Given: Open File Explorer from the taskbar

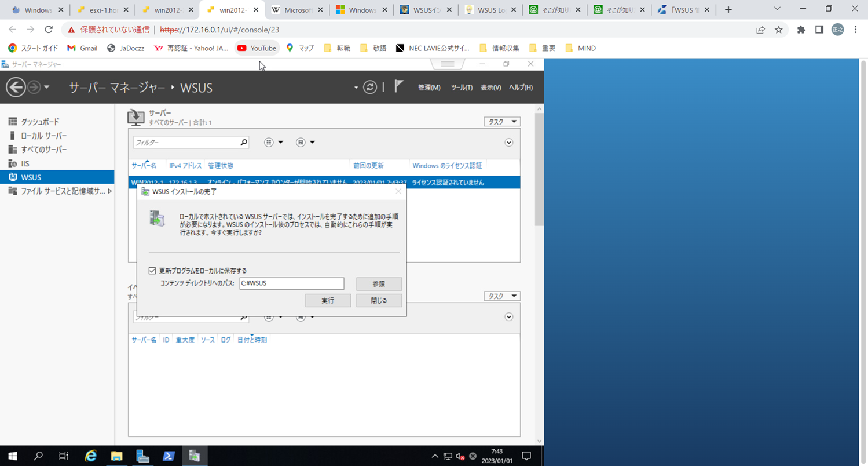Looking at the screenshot, I should [x=117, y=456].
